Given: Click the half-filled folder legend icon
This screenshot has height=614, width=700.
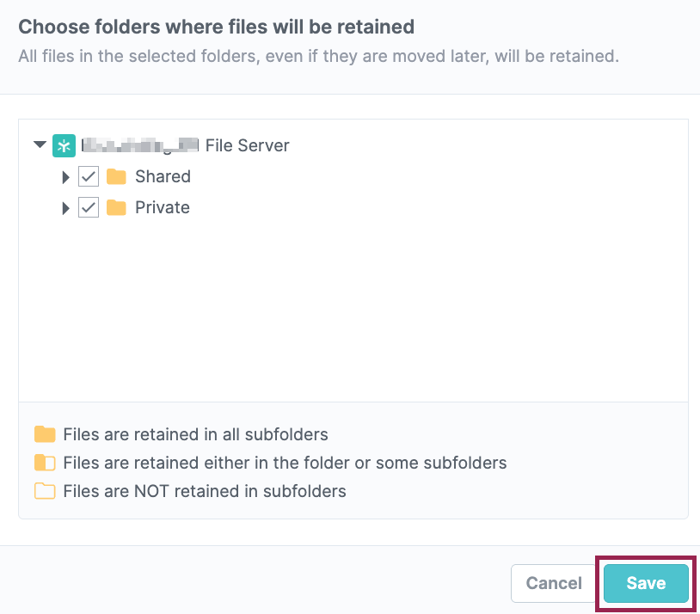Looking at the screenshot, I should 45,463.
